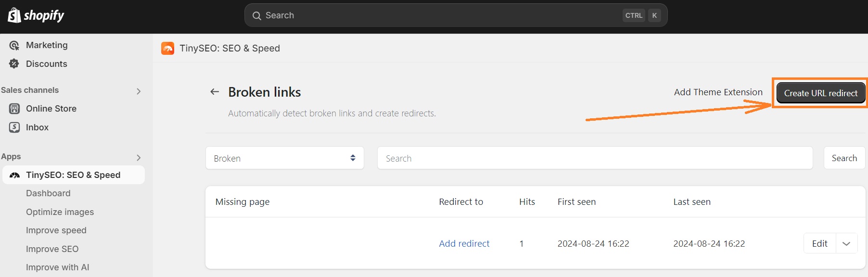Click the Create URL redirect button
This screenshot has height=277, width=868.
point(819,92)
